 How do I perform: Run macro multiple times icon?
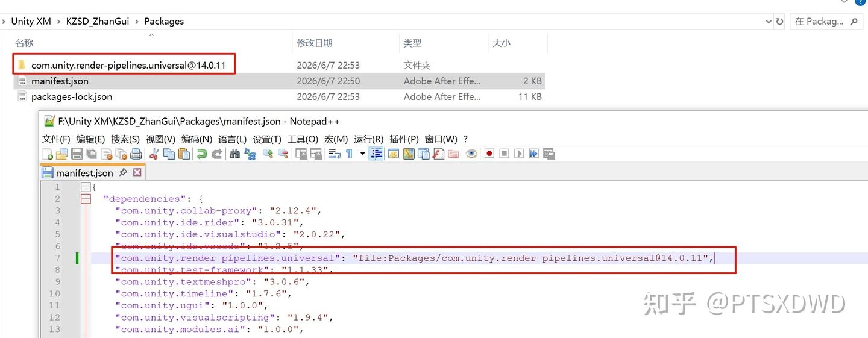[x=534, y=154]
